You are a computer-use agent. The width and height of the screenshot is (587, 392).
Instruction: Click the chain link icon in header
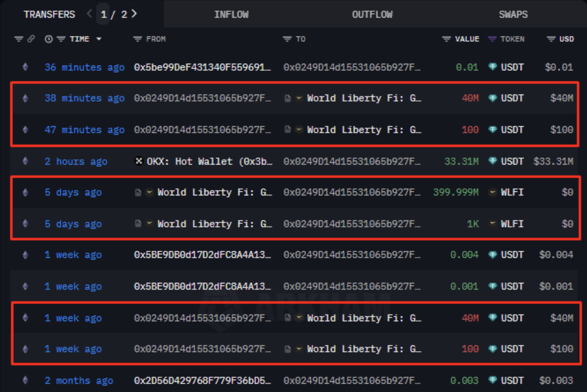coord(31,39)
